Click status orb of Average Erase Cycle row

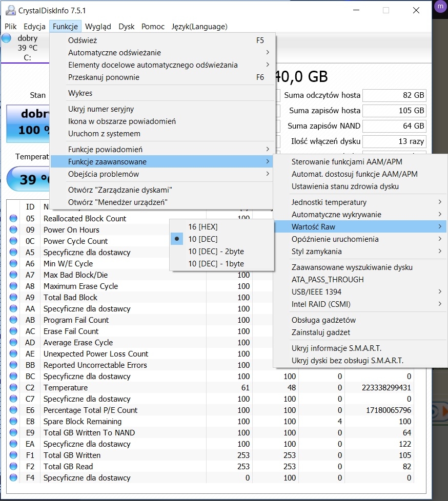tap(13, 343)
